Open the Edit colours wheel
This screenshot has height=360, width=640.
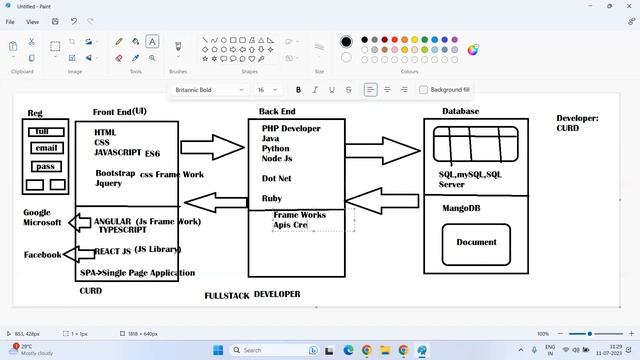473,50
